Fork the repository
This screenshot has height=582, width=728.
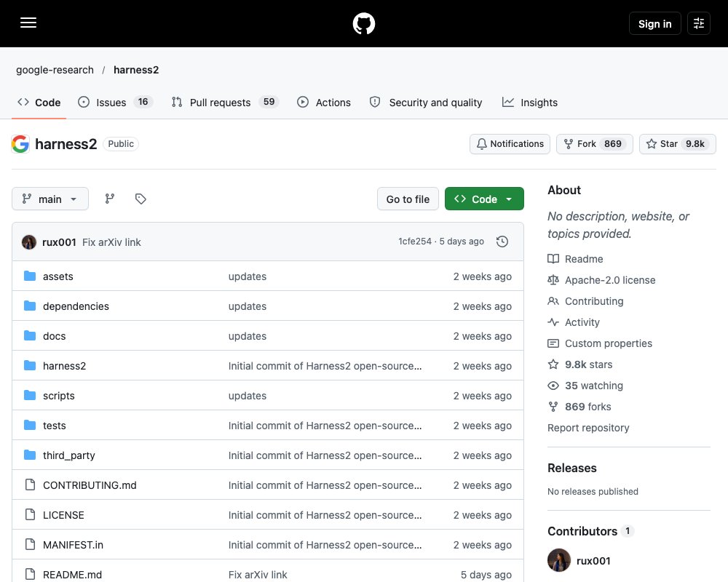point(594,144)
